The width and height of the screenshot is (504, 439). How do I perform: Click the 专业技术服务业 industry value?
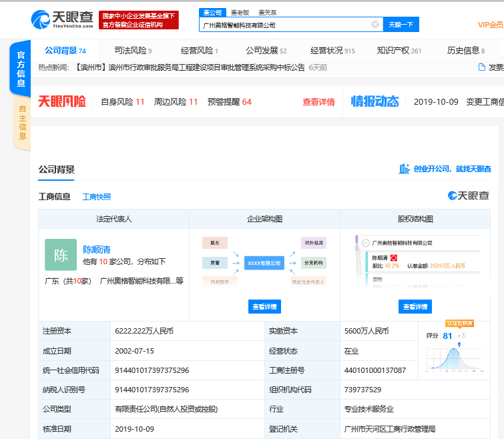coord(368,409)
